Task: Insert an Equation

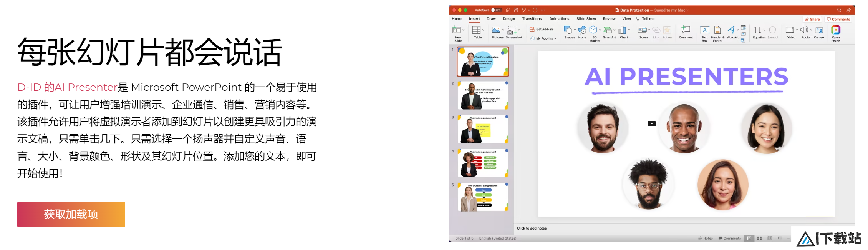Action: coord(759,32)
